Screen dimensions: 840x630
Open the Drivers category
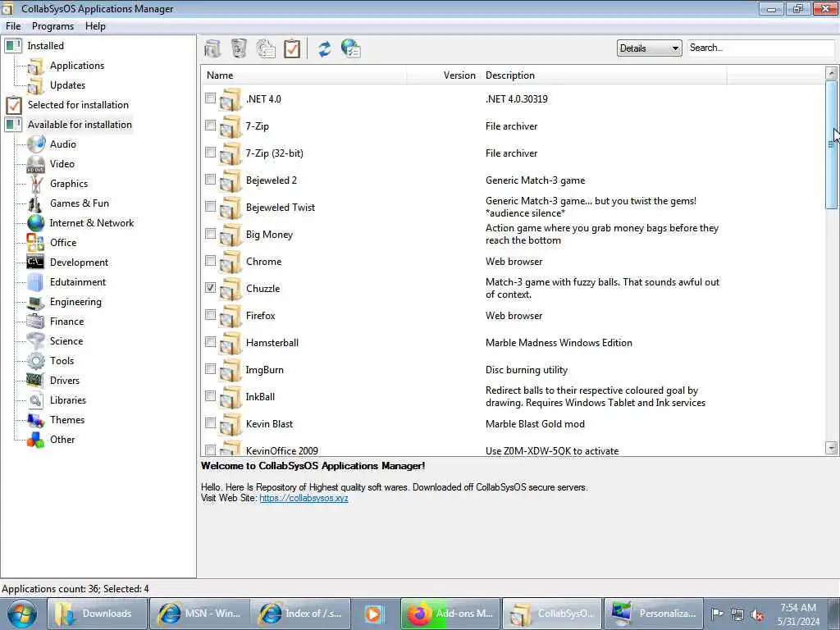(64, 381)
